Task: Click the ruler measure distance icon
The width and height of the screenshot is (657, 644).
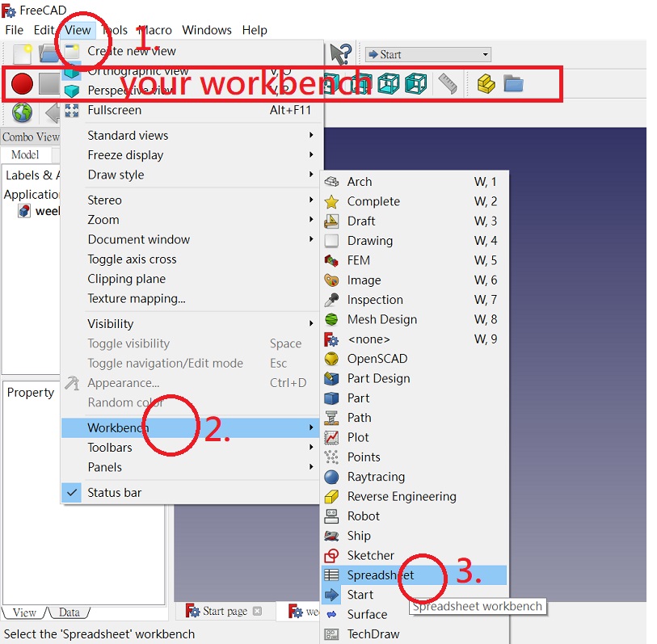Action: [x=448, y=83]
